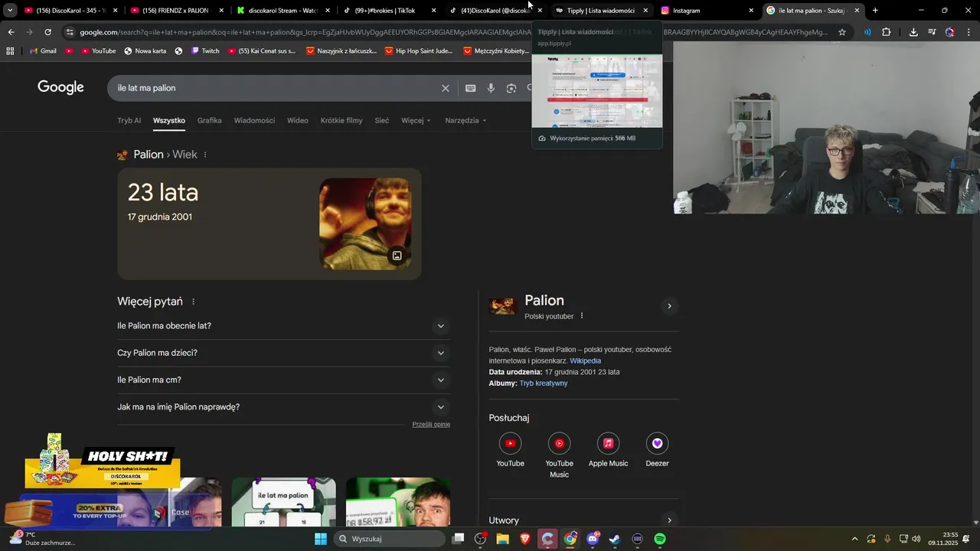The width and height of the screenshot is (980, 551).
Task: Listen on Apple Music
Action: pyautogui.click(x=608, y=450)
